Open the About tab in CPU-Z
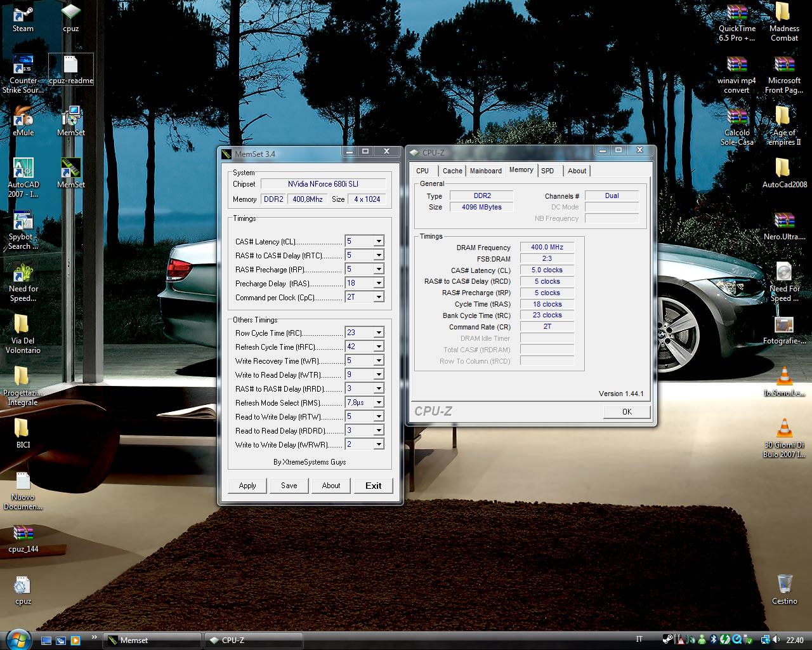 [x=577, y=171]
